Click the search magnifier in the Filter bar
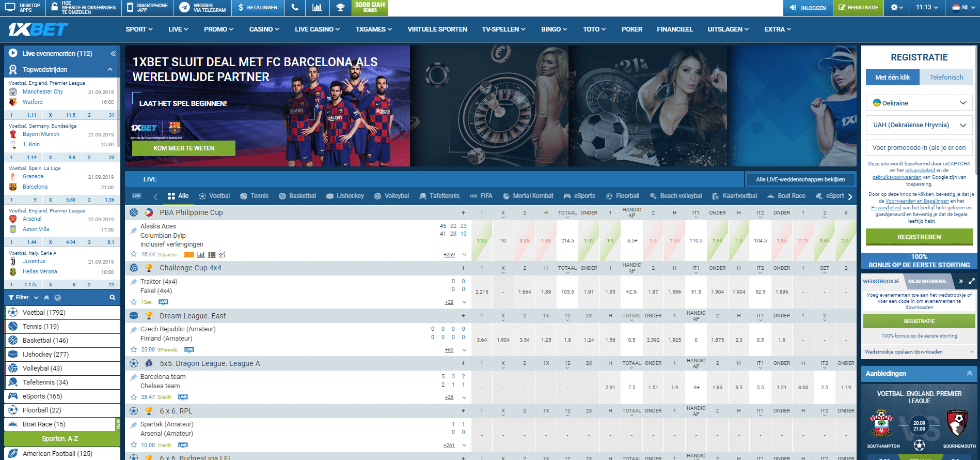This screenshot has width=980, height=460. tap(112, 298)
